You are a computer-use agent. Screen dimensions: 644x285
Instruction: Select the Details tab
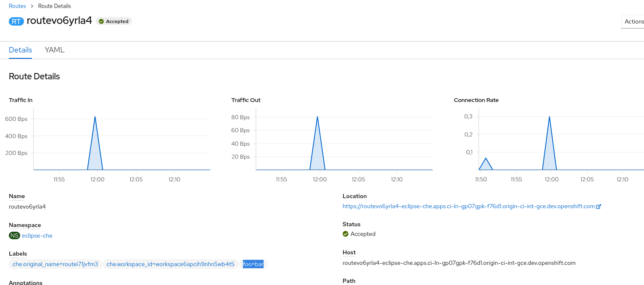click(21, 50)
